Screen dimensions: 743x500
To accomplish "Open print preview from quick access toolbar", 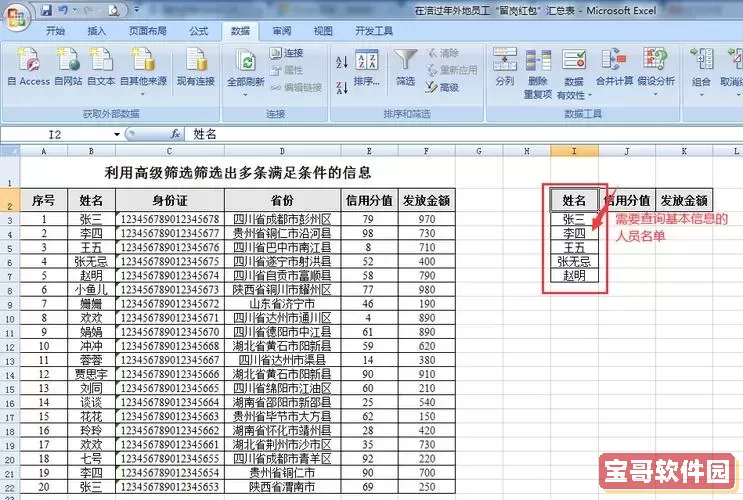I will point(114,10).
